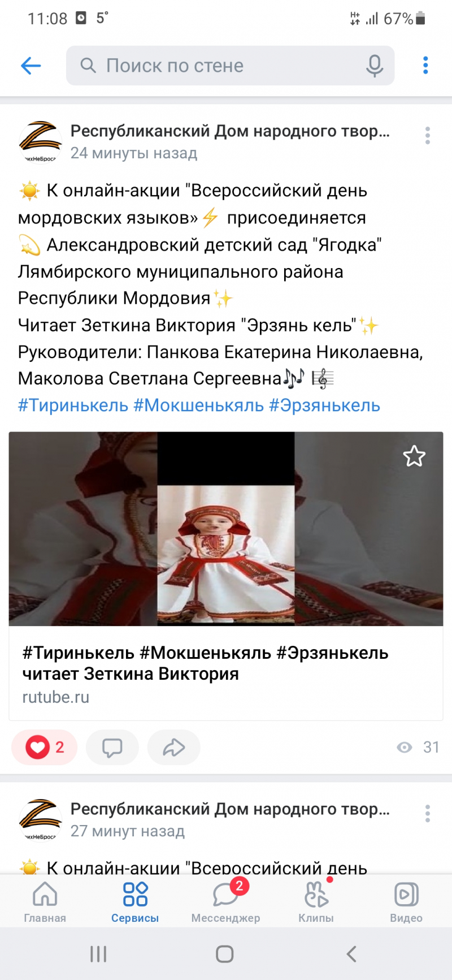This screenshot has width=452, height=980.
Task: Switch to the Главная tab
Action: (x=45, y=903)
